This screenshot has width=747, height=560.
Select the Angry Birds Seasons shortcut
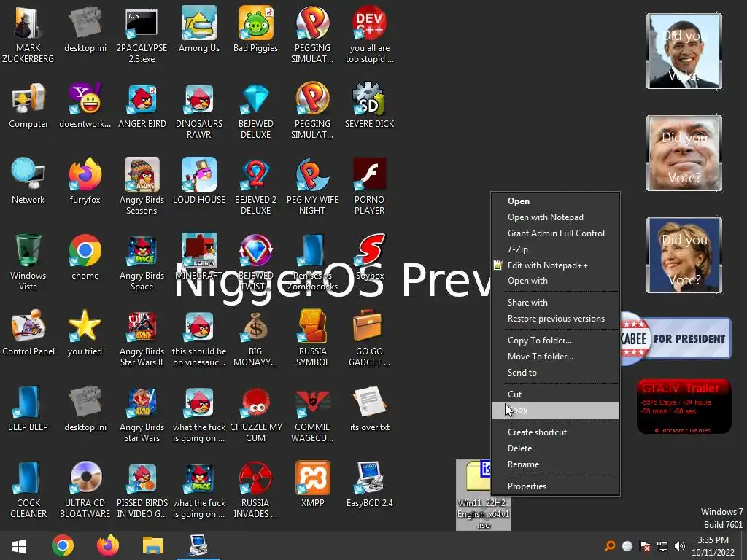[142, 186]
